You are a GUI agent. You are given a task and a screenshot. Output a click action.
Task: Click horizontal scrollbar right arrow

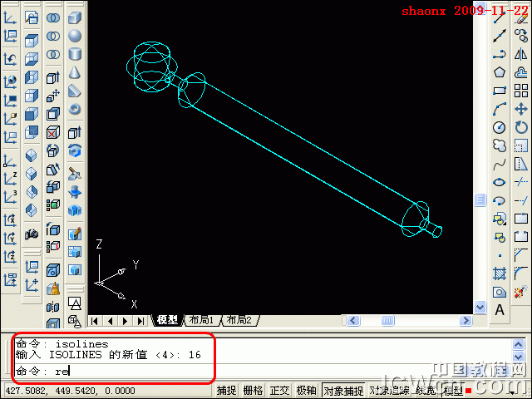(x=465, y=320)
